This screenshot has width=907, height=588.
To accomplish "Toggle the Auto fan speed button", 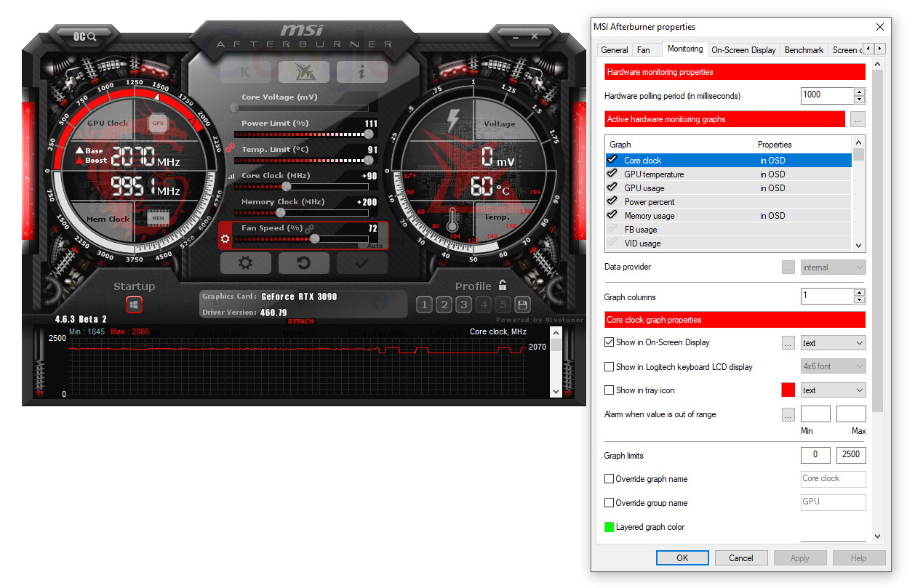I will (x=375, y=246).
